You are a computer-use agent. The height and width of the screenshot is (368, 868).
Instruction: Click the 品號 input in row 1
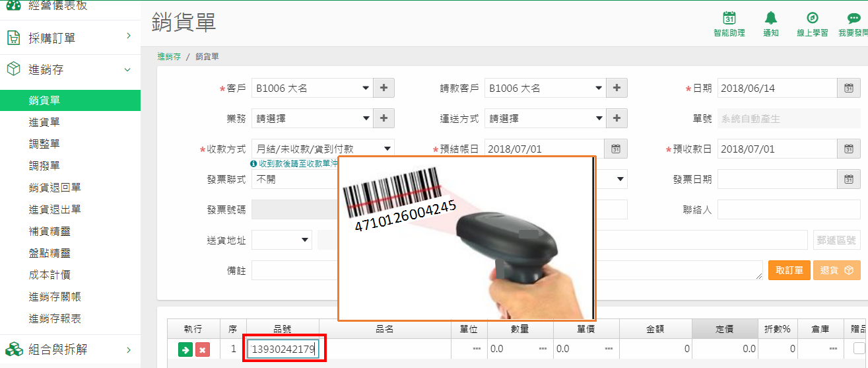283,349
